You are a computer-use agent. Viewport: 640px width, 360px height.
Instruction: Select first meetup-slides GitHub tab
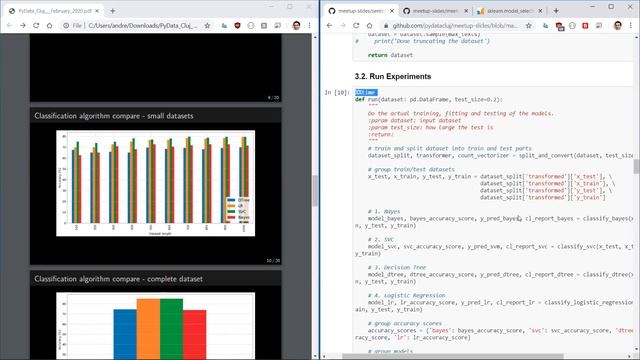(361, 11)
